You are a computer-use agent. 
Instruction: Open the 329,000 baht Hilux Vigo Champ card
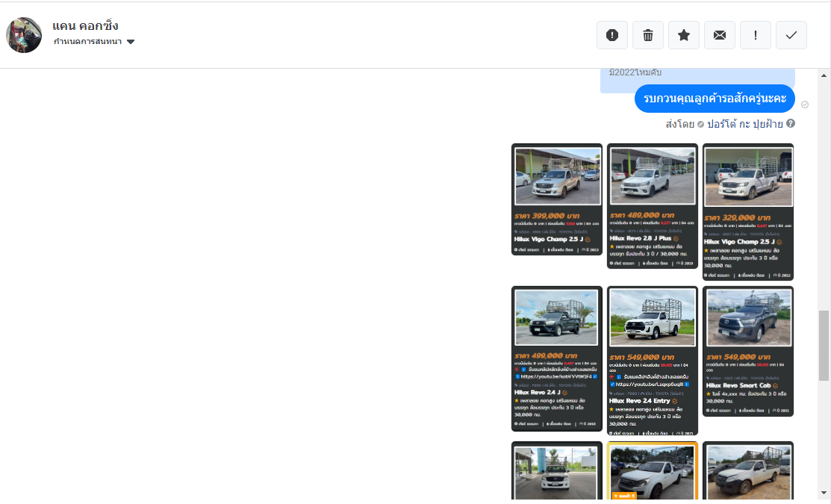pos(747,212)
